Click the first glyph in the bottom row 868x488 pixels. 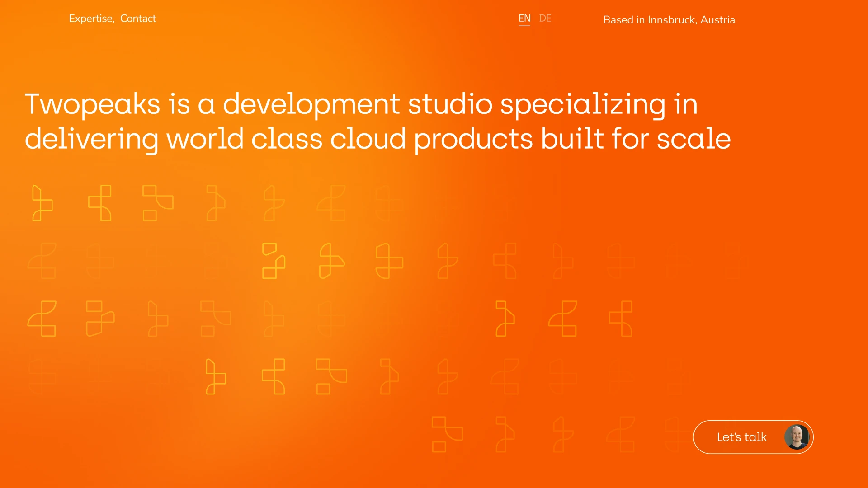447,434
